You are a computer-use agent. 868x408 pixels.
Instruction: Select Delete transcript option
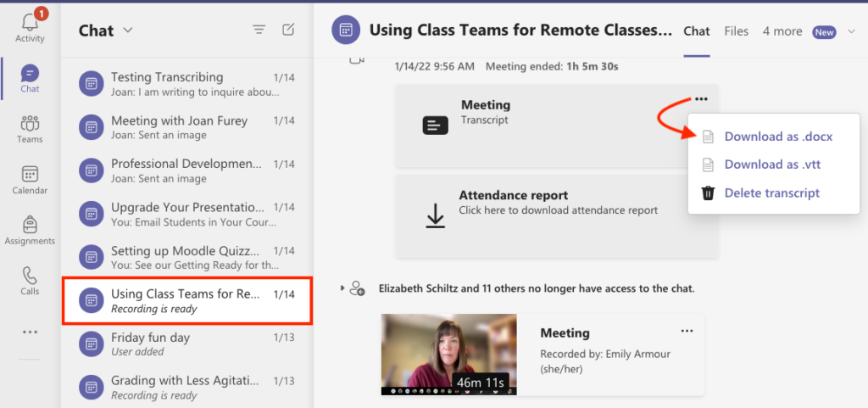coord(771,193)
